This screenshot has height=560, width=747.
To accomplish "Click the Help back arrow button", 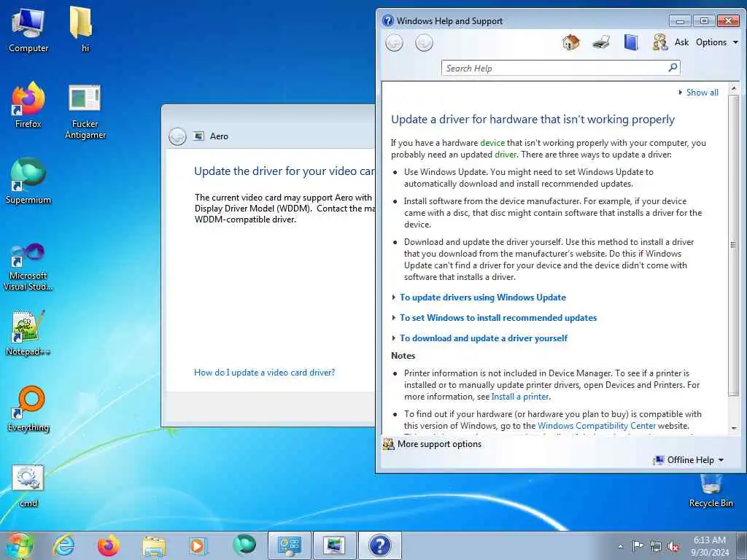I will click(394, 43).
